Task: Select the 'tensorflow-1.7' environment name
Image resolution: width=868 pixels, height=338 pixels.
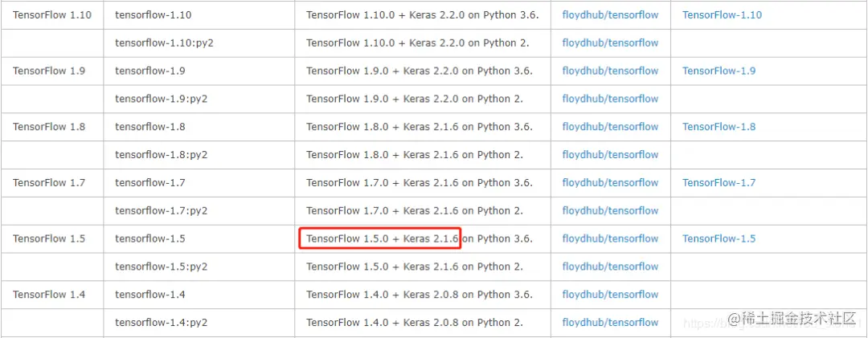Action: (150, 182)
